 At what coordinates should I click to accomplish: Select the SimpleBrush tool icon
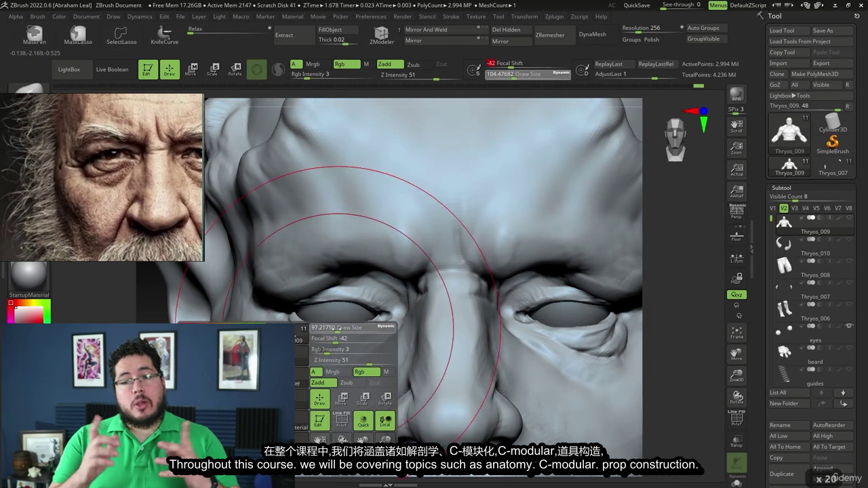click(833, 144)
